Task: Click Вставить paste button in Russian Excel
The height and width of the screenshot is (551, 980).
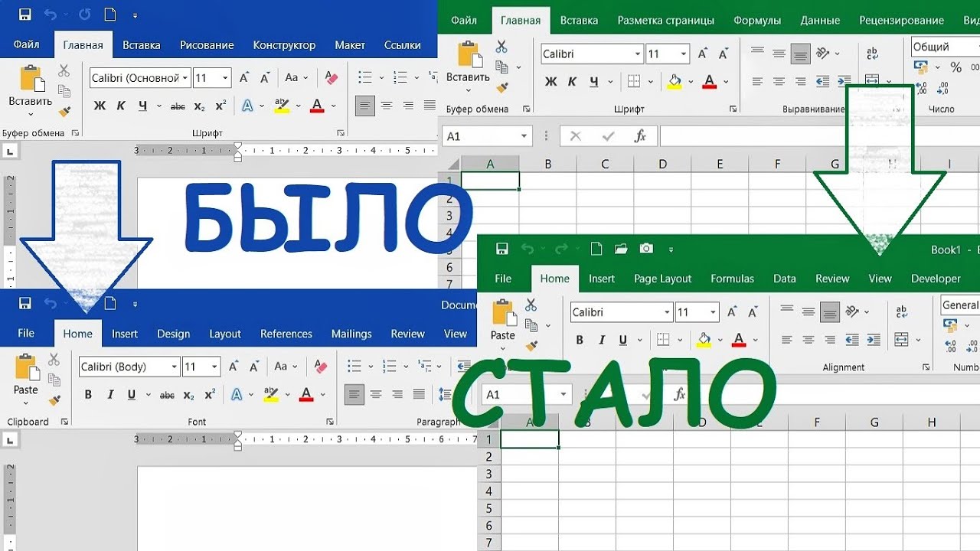Action: tap(468, 66)
